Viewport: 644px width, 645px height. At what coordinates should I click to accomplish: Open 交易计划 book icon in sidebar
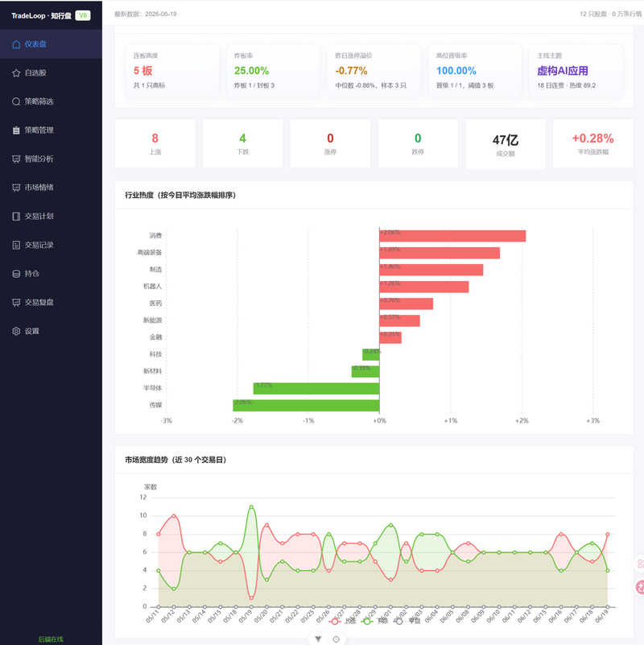click(16, 217)
